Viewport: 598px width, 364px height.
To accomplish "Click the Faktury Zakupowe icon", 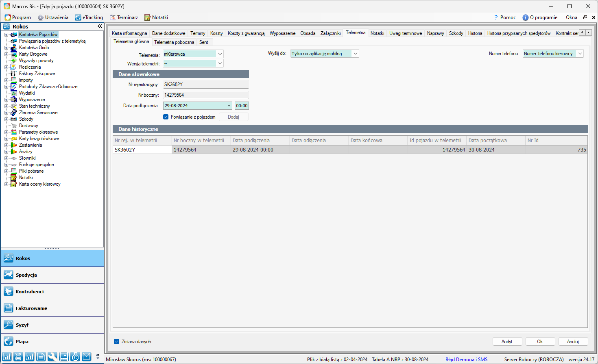I will (x=14, y=74).
